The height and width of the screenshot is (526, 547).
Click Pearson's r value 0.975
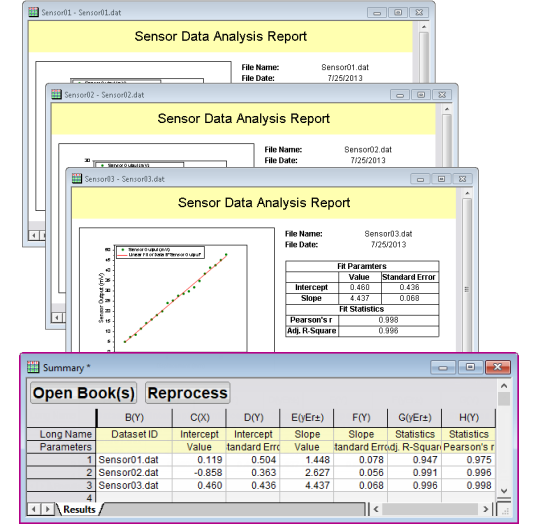click(469, 460)
